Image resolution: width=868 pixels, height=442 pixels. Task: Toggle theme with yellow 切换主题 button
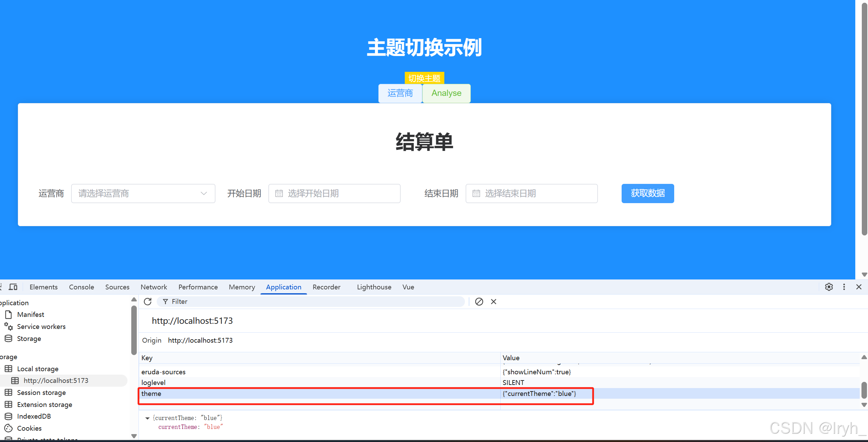pos(424,78)
